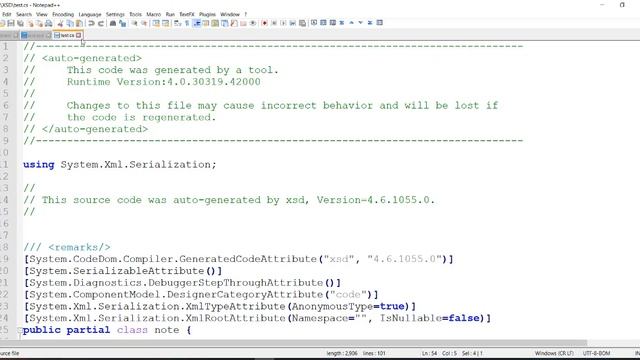The image size is (640, 360).
Task: Open the Language menu
Action: point(90,14)
